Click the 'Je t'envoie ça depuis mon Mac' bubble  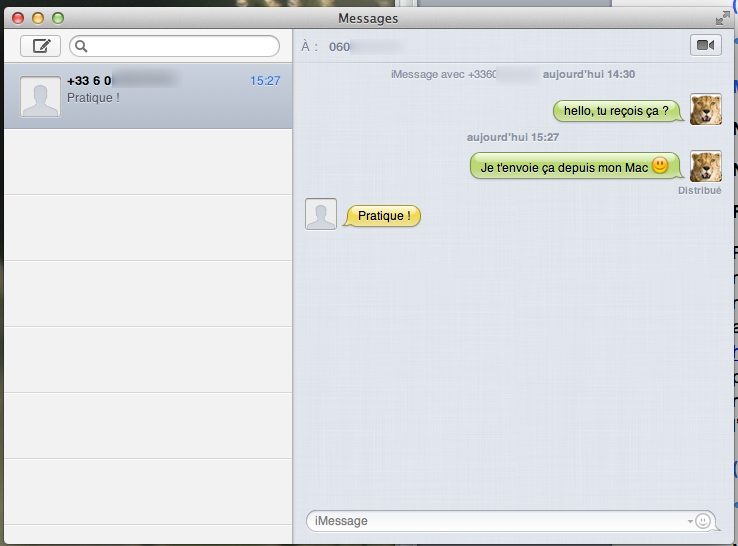pos(576,166)
